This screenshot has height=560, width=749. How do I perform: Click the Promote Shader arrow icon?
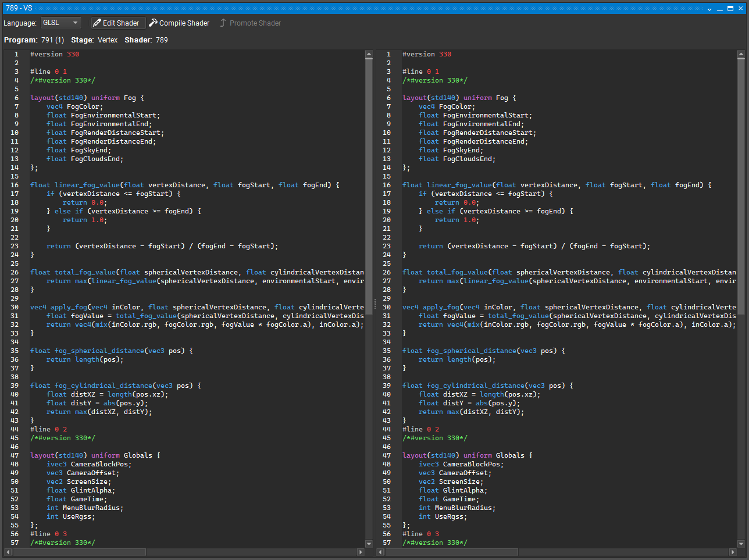(223, 23)
